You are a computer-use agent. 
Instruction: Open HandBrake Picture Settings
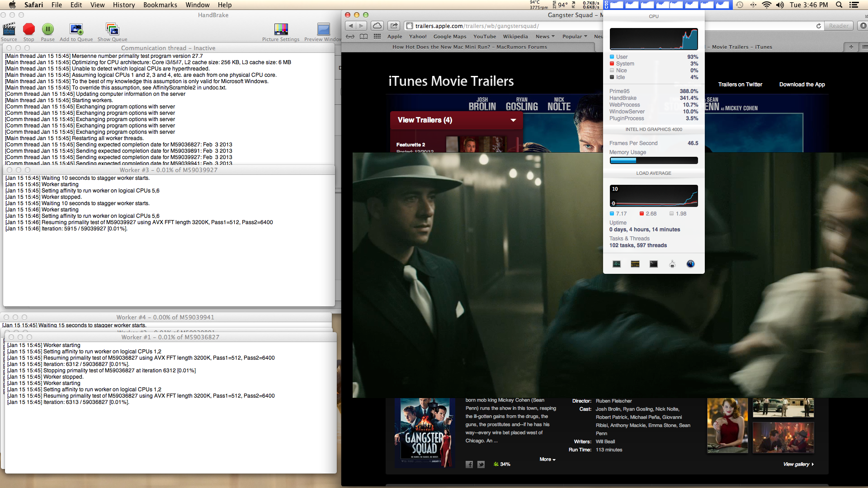tap(281, 30)
